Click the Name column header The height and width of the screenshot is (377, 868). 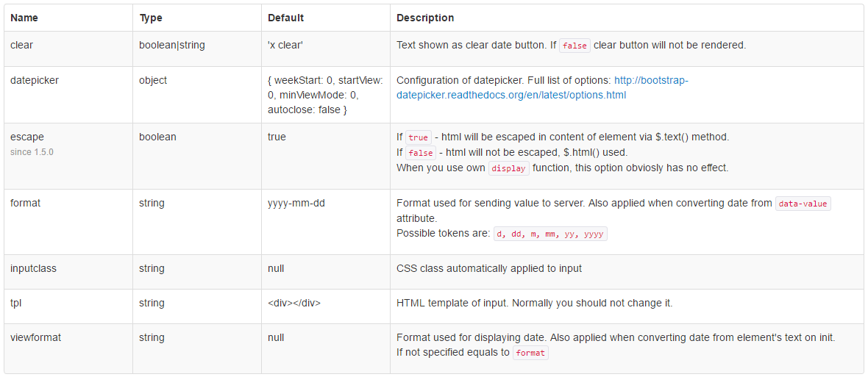(x=24, y=18)
